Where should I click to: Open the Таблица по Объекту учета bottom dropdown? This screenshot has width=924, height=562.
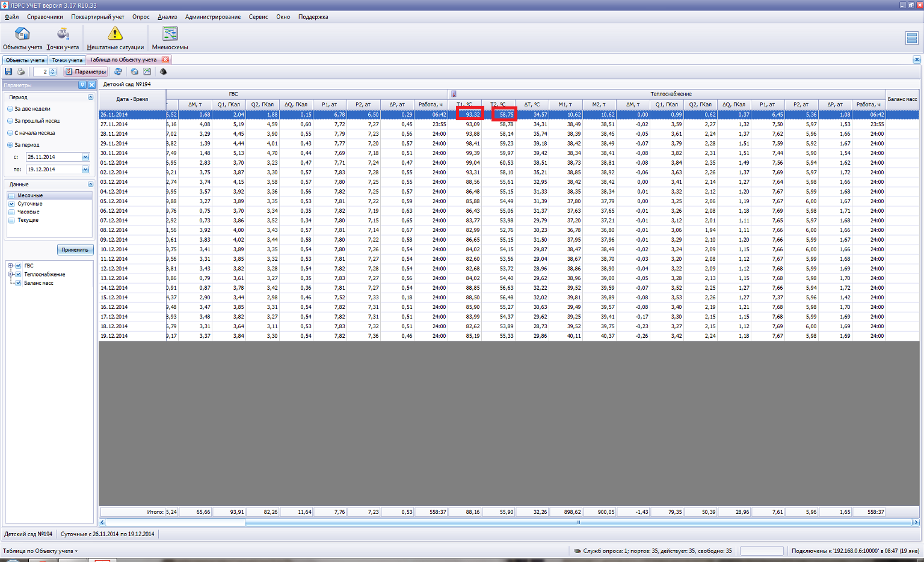click(40, 551)
